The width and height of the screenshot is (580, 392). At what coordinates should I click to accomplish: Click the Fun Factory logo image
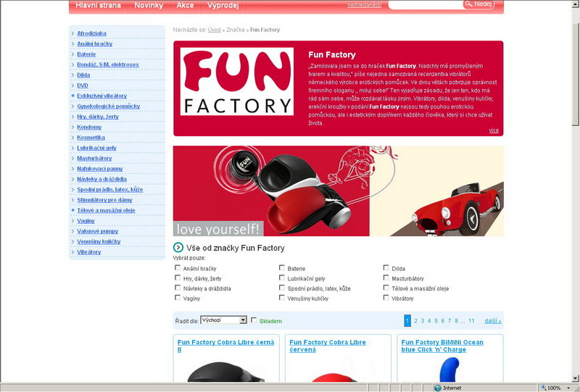237,81
